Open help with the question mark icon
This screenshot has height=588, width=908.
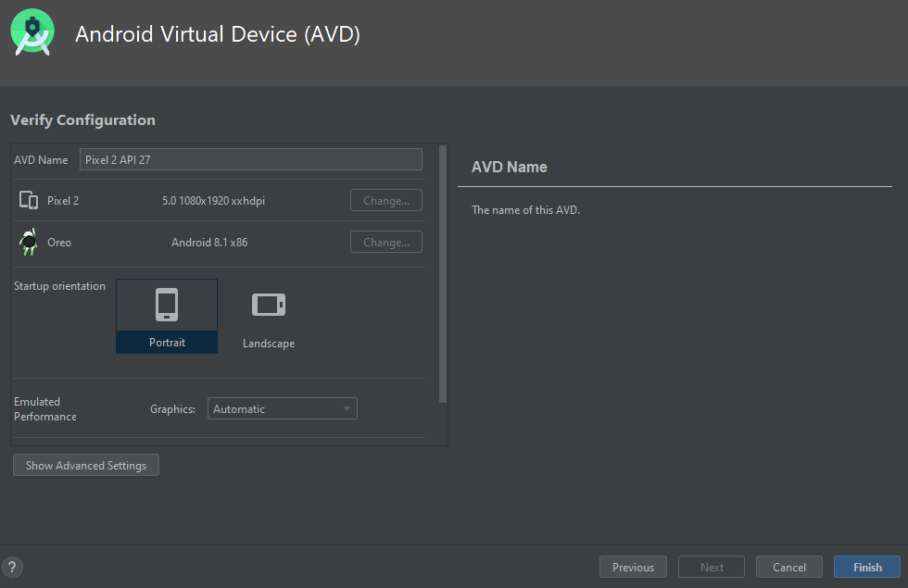tap(12, 567)
